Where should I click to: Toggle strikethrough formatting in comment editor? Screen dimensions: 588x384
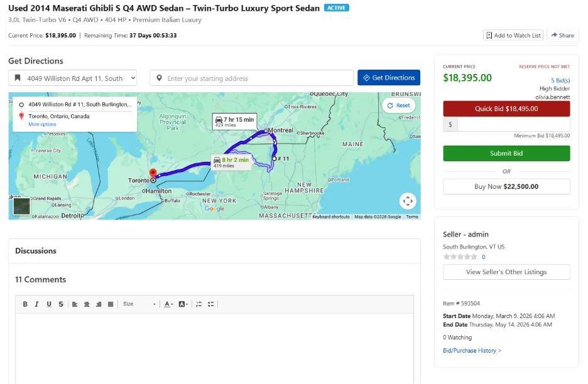click(61, 304)
